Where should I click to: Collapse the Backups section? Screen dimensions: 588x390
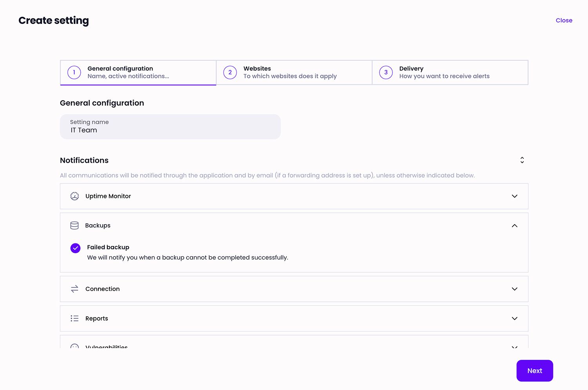pyautogui.click(x=514, y=226)
